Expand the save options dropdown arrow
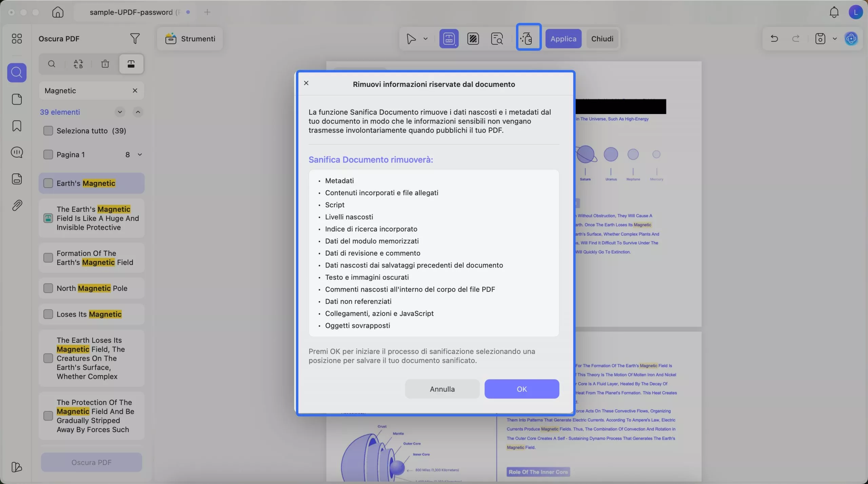Screen dimensions: 868x484 (834, 39)
